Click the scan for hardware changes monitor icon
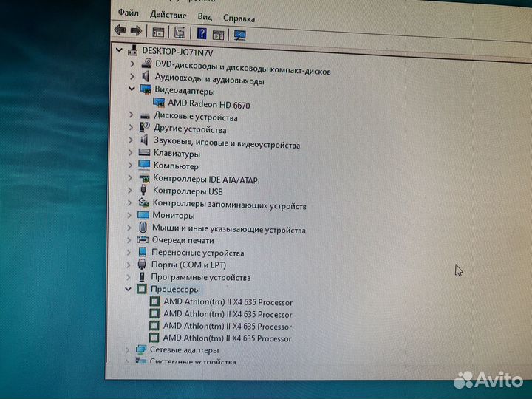This screenshot has height=399, width=532. 240,35
